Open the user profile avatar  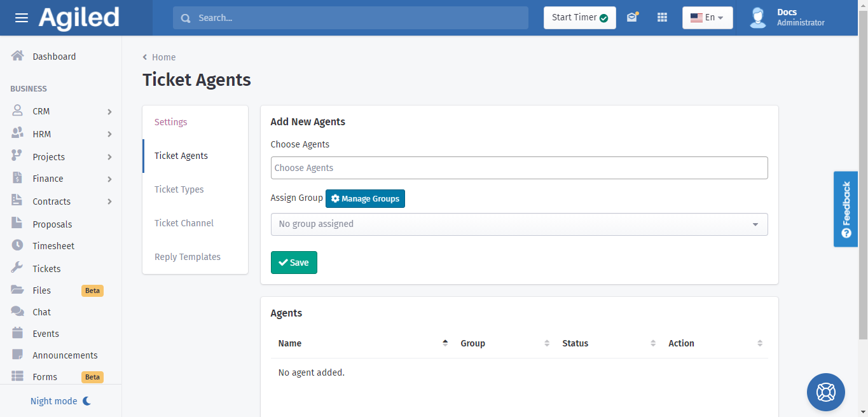(x=757, y=18)
